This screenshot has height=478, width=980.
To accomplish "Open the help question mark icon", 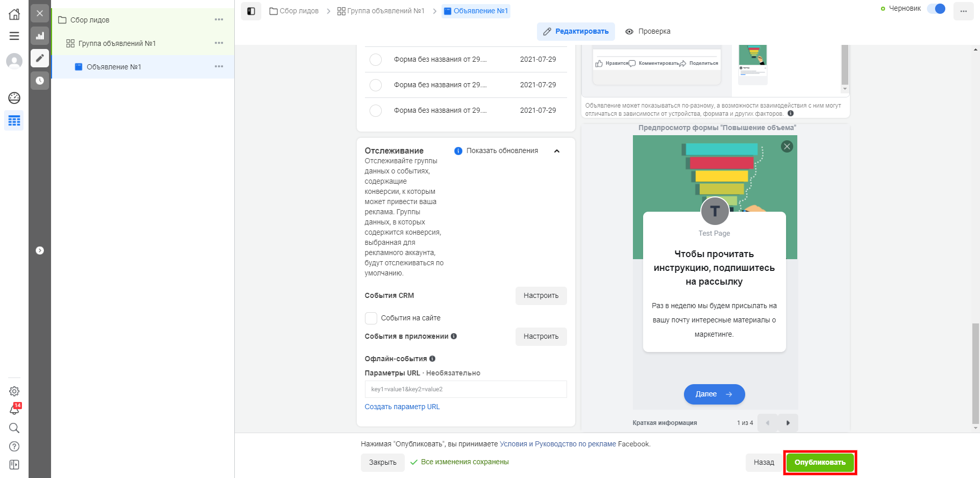I will [14, 446].
